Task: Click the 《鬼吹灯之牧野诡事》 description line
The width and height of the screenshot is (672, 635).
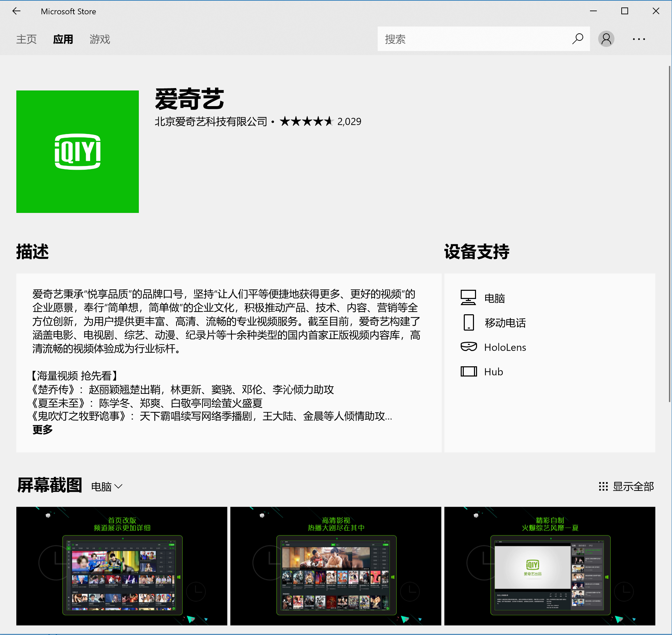Action: tap(212, 416)
